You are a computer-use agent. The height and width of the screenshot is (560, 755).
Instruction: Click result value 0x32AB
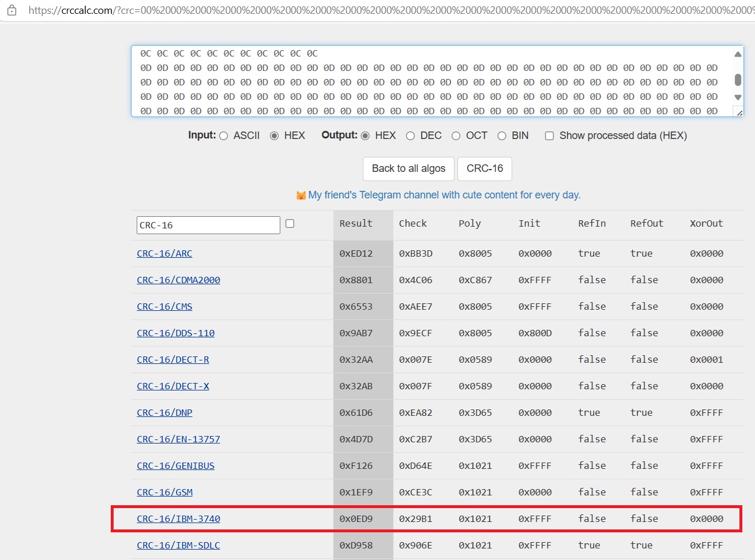click(356, 386)
